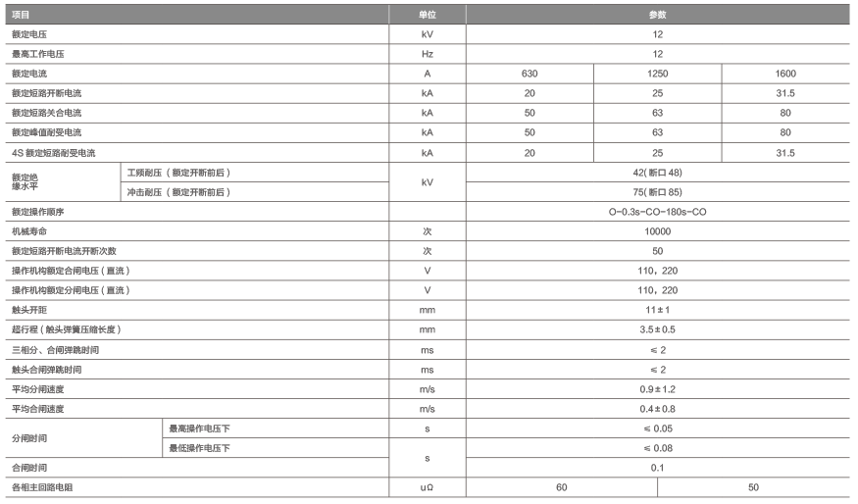858x504 pixels.
Task: Click the 75(断口 85) value
Action: click(657, 192)
